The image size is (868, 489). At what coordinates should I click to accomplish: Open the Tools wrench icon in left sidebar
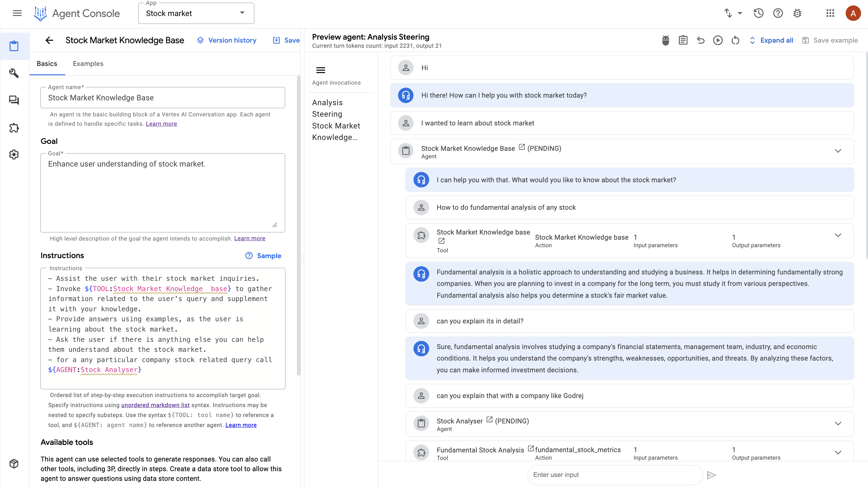[x=14, y=73]
